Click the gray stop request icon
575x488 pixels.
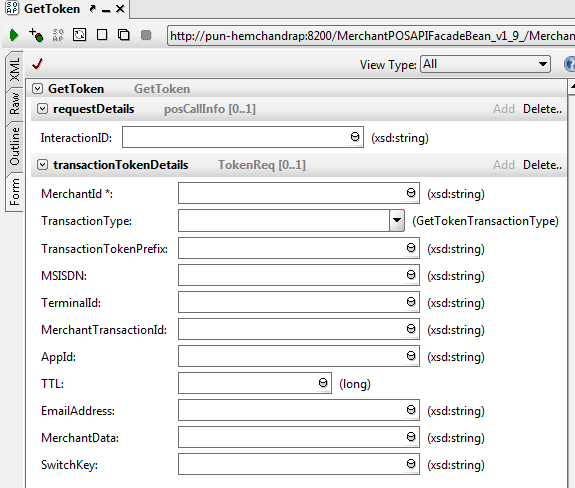(146, 35)
